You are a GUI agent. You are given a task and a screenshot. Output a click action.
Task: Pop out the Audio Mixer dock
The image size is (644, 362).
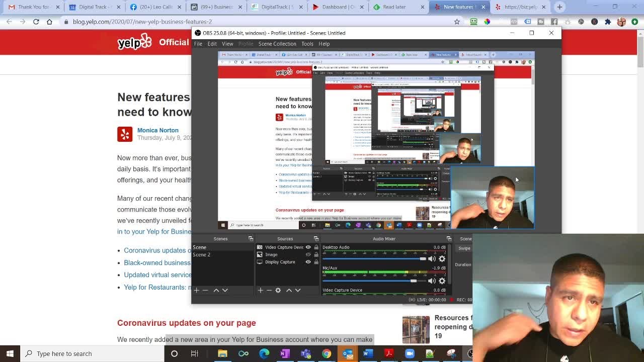[449, 239]
